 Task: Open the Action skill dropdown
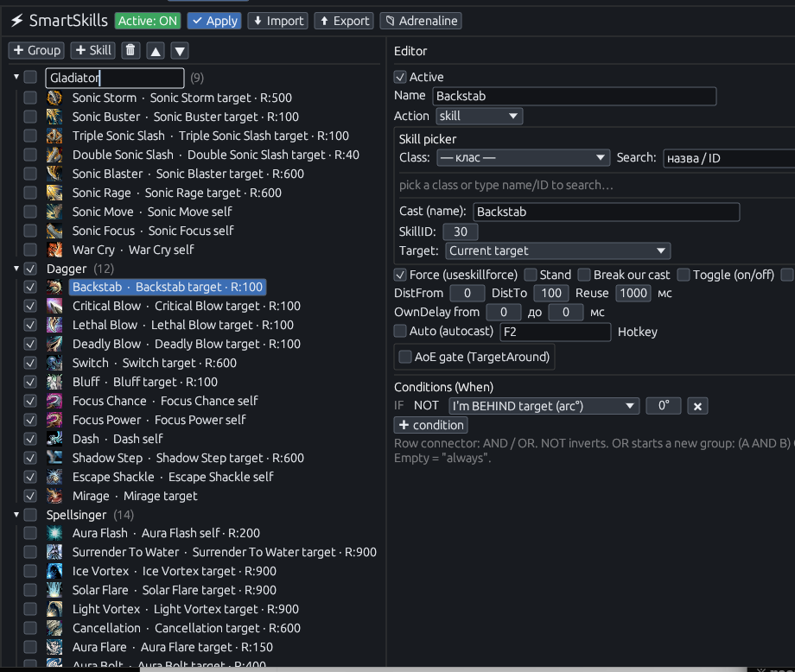click(x=479, y=116)
